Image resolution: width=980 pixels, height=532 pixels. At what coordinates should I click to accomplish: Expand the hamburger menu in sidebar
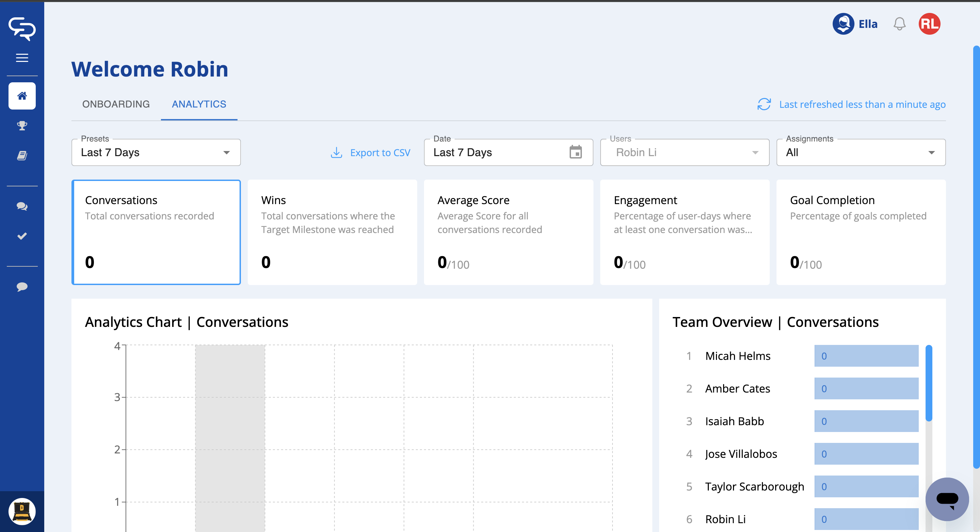pyautogui.click(x=22, y=58)
